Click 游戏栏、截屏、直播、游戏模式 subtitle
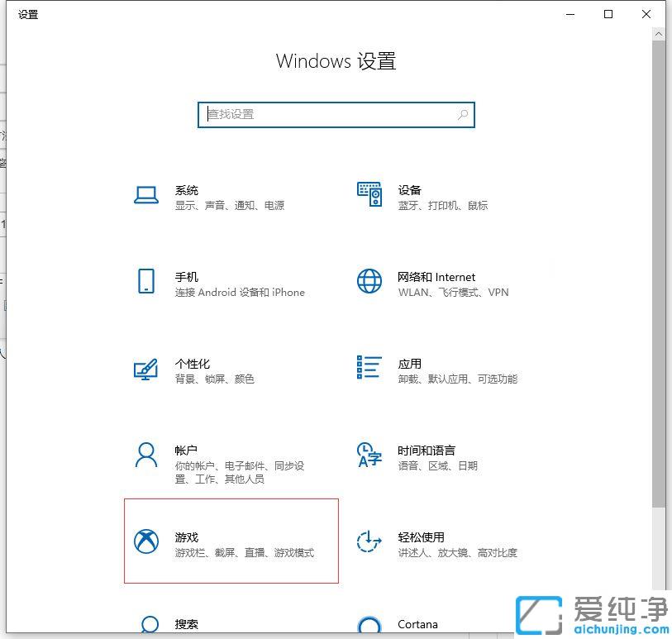This screenshot has height=639, width=672. 245,552
